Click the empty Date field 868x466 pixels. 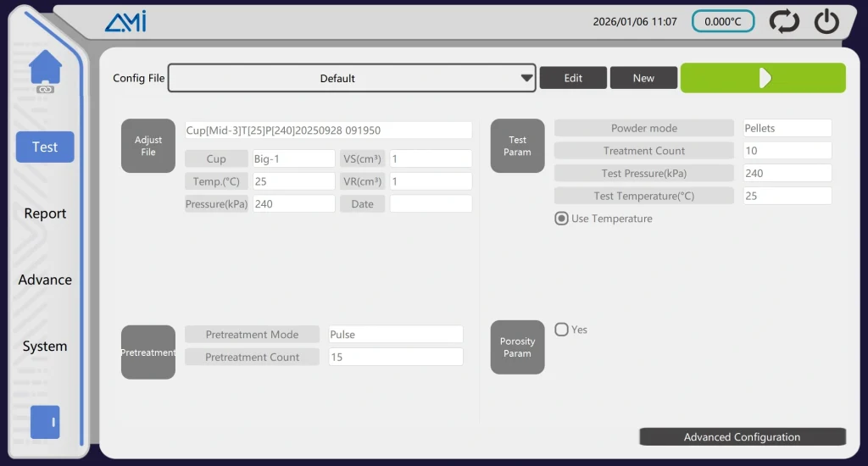[431, 203]
